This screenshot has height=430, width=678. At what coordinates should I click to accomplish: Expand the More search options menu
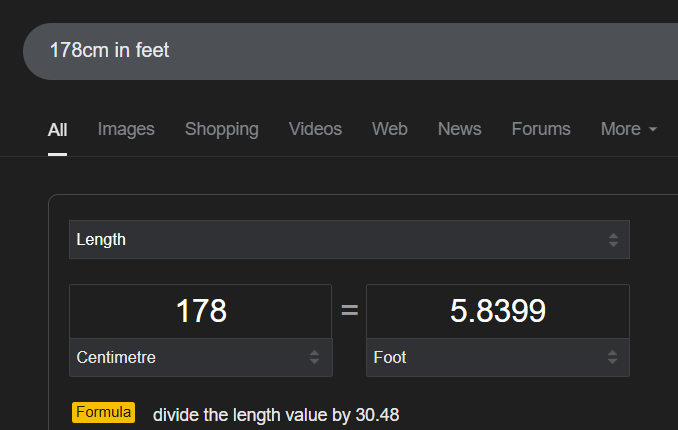pyautogui.click(x=629, y=129)
